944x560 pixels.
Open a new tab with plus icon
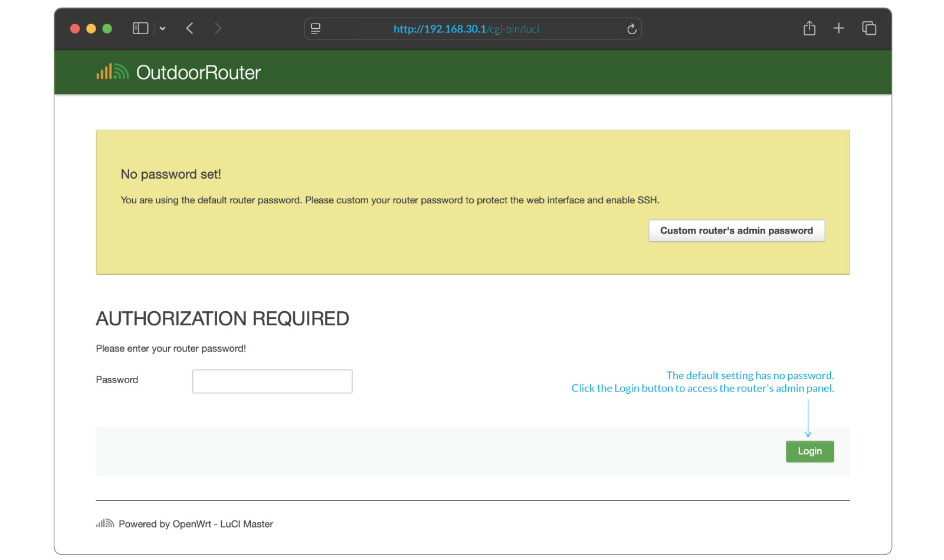coord(838,28)
